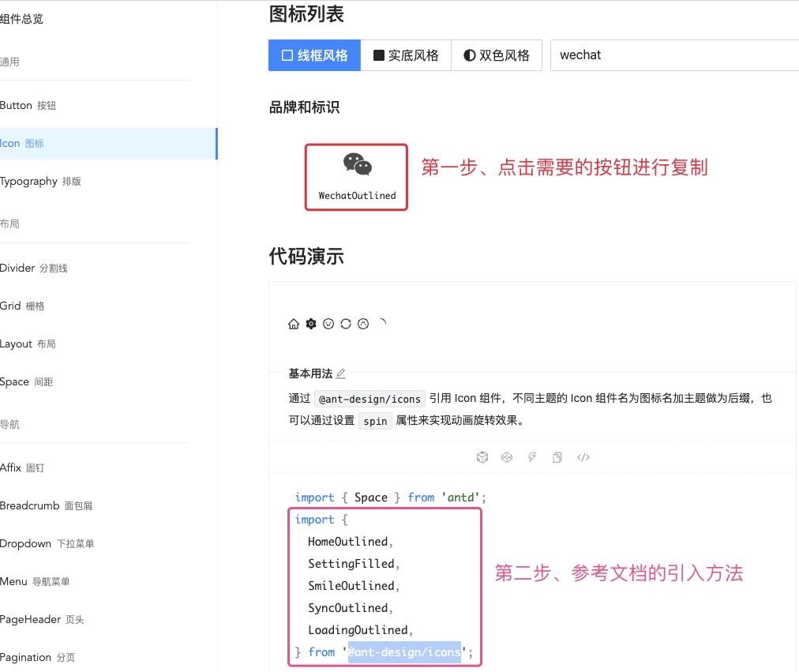Click the 图标列表 heading
The image size is (799, 672).
click(x=306, y=14)
